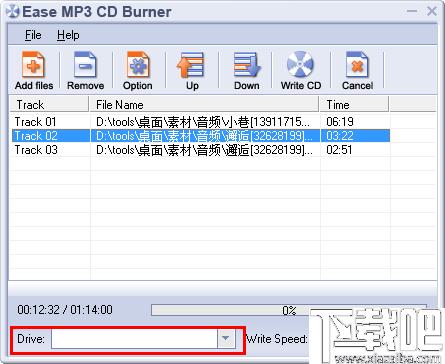Sort by the Time column header

[x=354, y=105]
